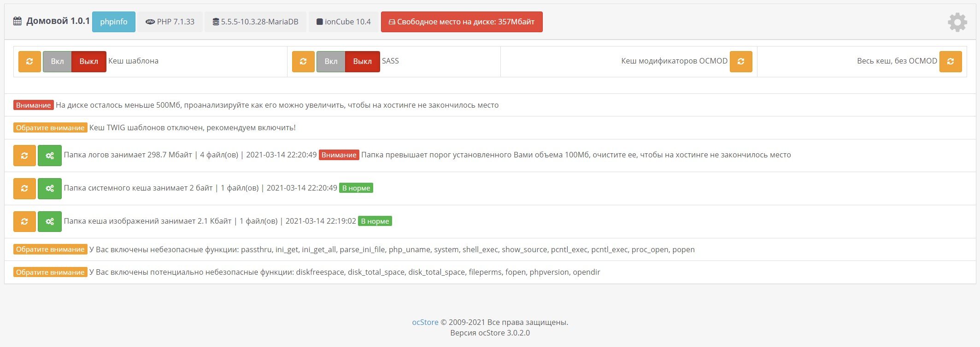
Task: Click red Внимание label in logs folder row
Action: point(339,155)
